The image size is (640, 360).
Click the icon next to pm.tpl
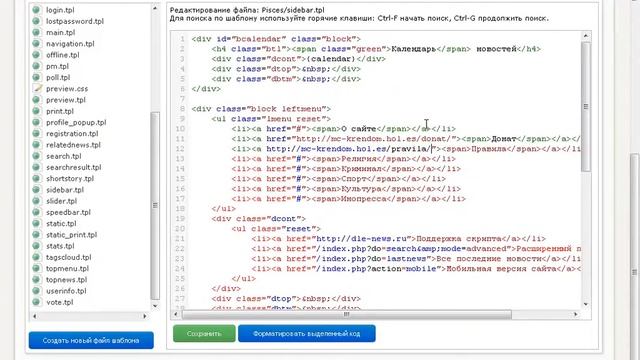click(36, 66)
